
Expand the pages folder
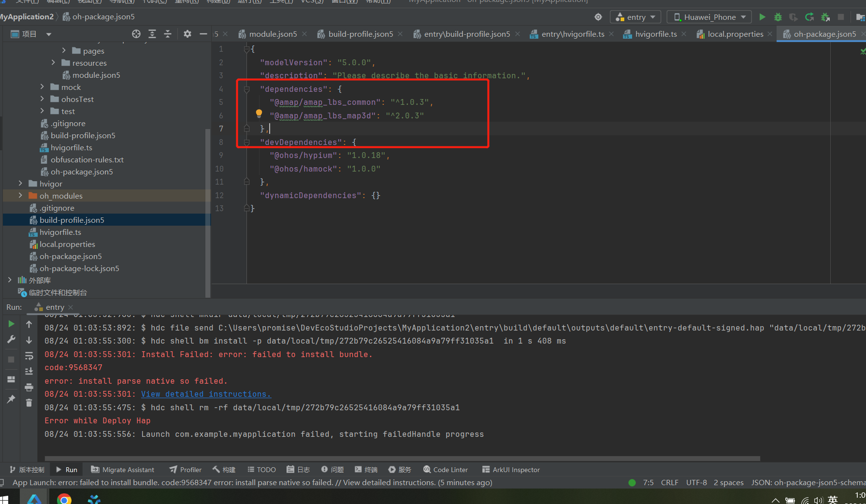pos(64,50)
